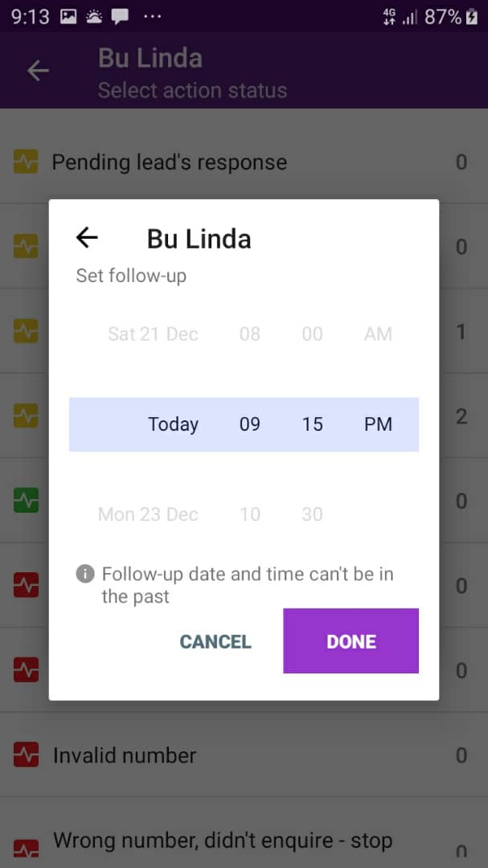Pick hour 10 in the time picker
488x868 pixels.
(250, 514)
